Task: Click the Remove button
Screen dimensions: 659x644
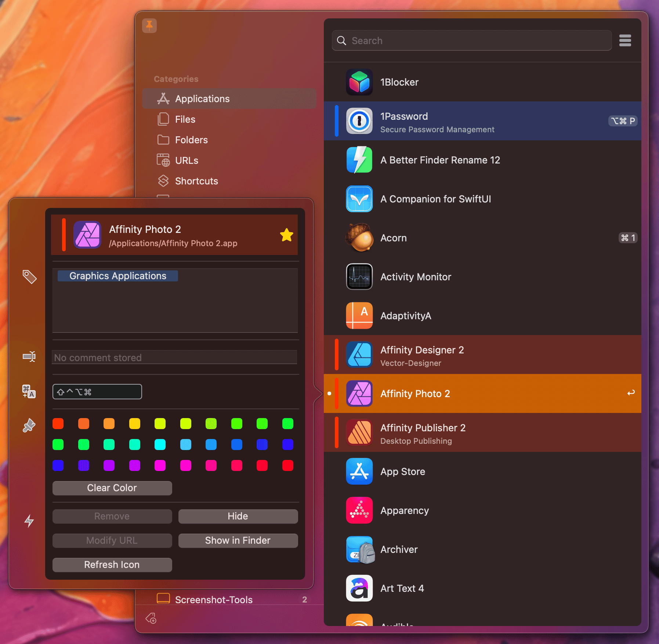Action: 112,516
